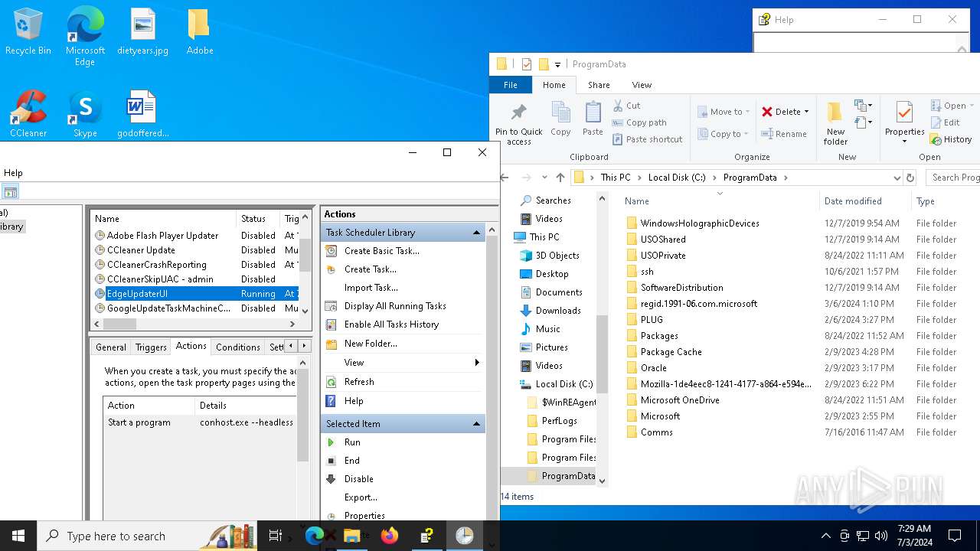This screenshot has width=980, height=551.
Task: Click Help in Task Scheduler actions pane
Action: pos(354,401)
